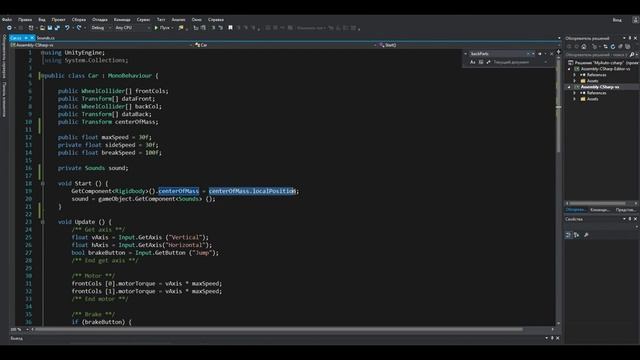
Task: Switch to the Sounds.cs editor tab
Action: [46, 38]
